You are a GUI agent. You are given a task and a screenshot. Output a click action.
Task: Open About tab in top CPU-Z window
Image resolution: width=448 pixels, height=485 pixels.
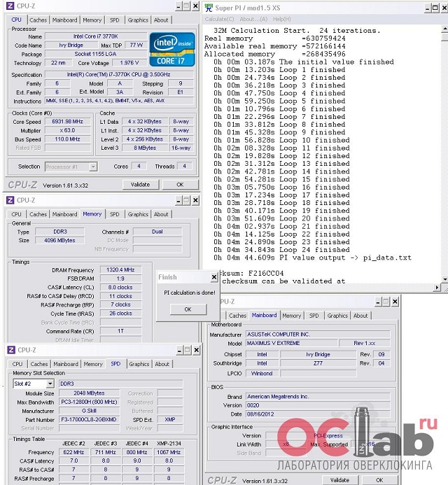[161, 20]
